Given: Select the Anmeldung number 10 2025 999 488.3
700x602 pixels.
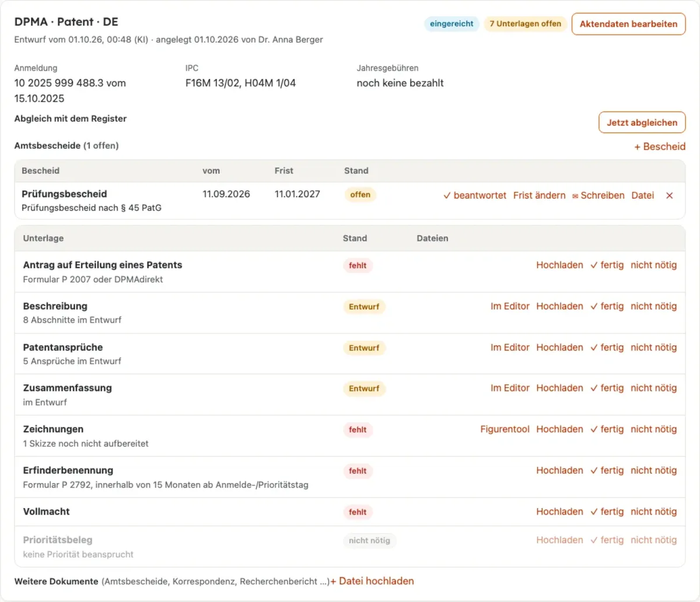Looking at the screenshot, I should pos(59,83).
